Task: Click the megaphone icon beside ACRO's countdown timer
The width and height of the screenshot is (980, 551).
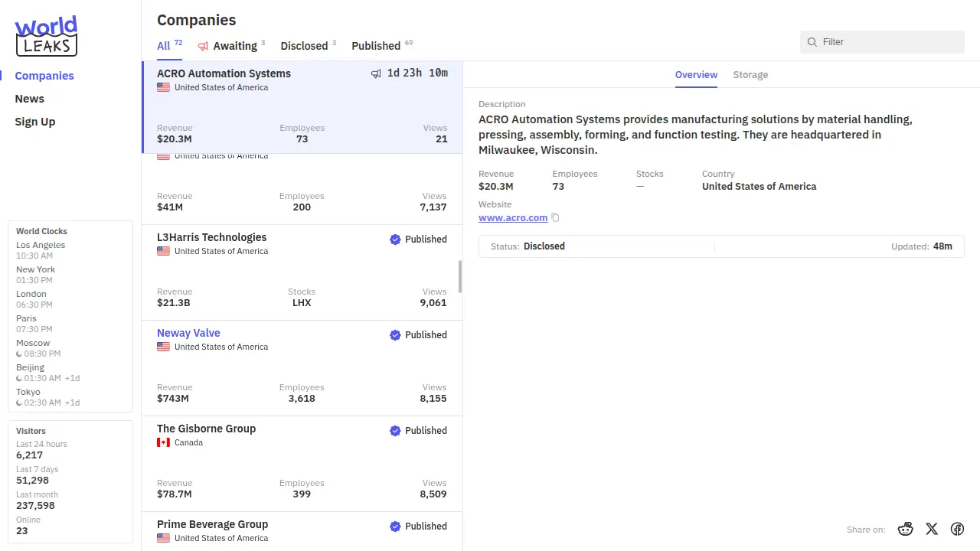Action: (376, 73)
